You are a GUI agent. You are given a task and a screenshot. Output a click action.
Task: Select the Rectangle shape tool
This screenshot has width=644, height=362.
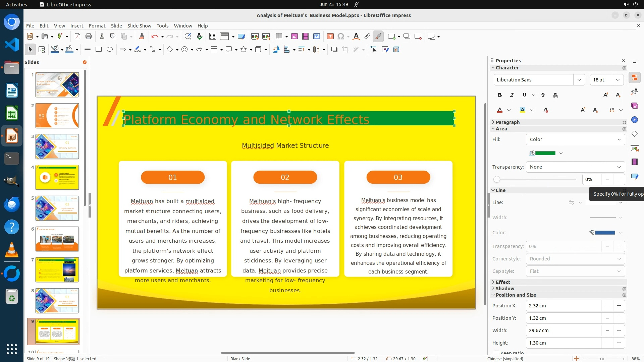pos(99,50)
